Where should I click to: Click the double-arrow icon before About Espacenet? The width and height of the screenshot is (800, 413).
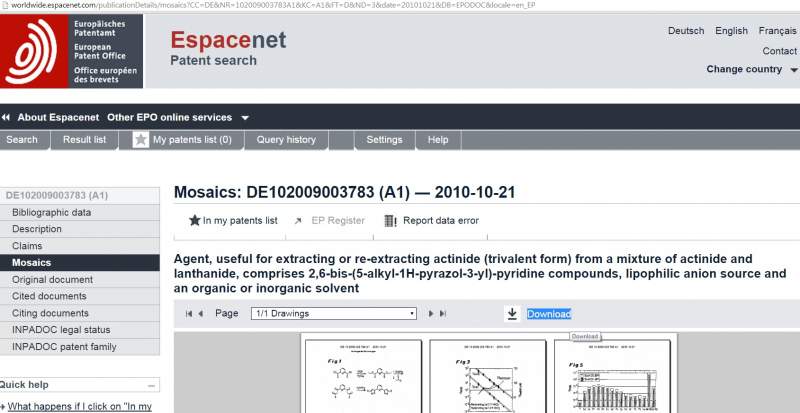click(6, 117)
